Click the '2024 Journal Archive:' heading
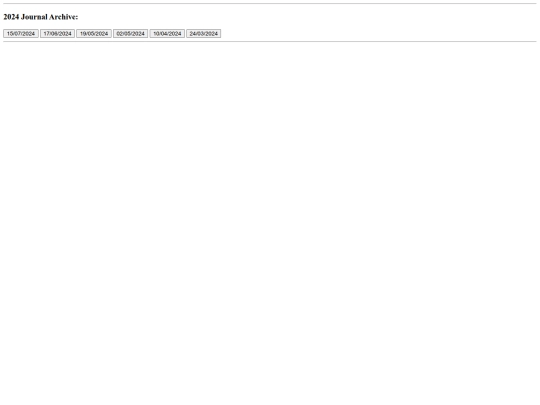Screen dimensions: 540x405 [41, 17]
